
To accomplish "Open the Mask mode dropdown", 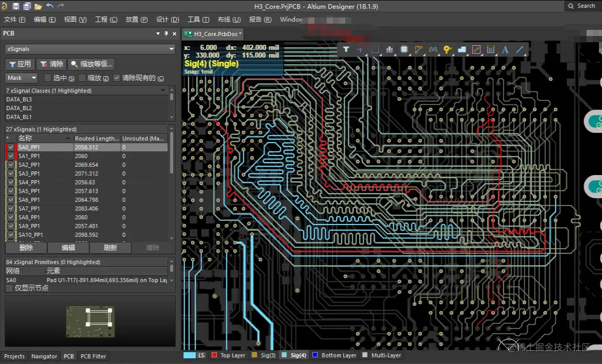I will pyautogui.click(x=21, y=78).
